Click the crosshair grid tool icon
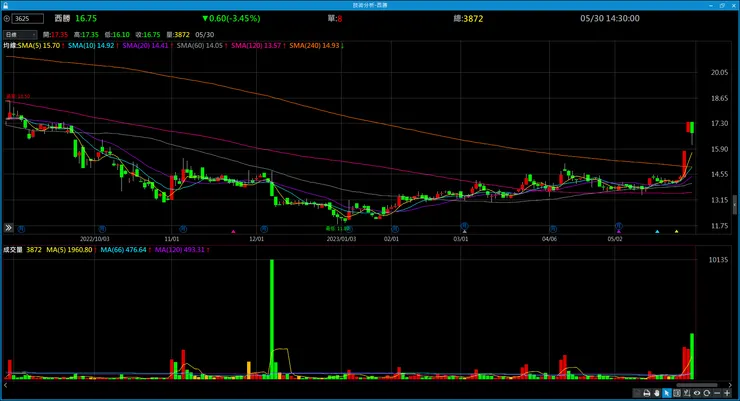The width and height of the screenshot is (740, 401). [677, 393]
